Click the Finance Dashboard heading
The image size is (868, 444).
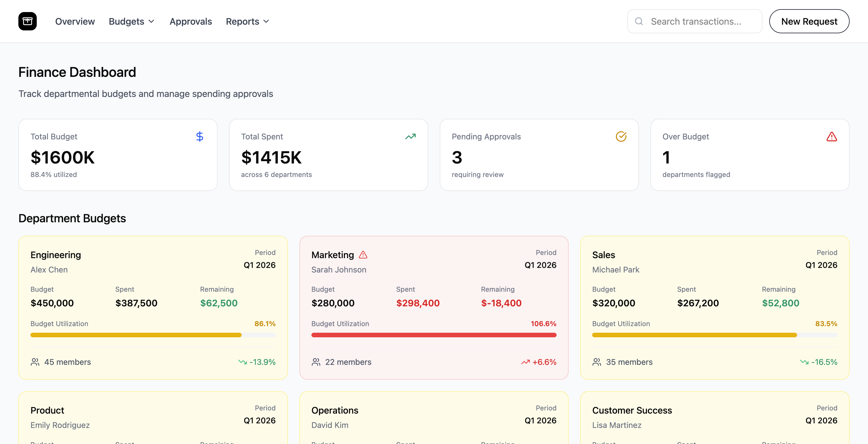pos(77,72)
